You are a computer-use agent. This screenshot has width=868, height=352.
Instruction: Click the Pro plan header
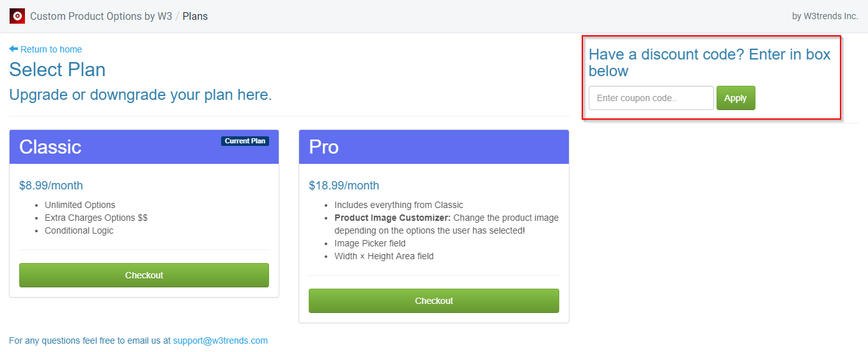pyautogui.click(x=434, y=147)
